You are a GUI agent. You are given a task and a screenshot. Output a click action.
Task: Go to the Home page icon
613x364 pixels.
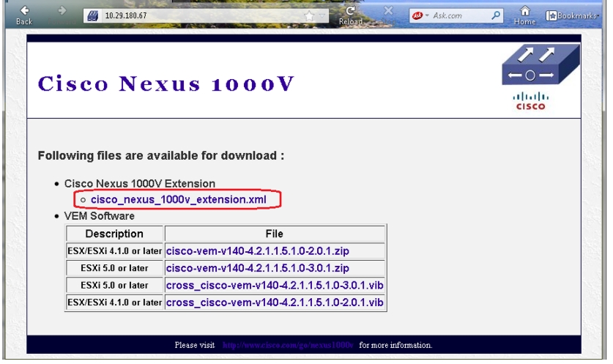coord(524,15)
